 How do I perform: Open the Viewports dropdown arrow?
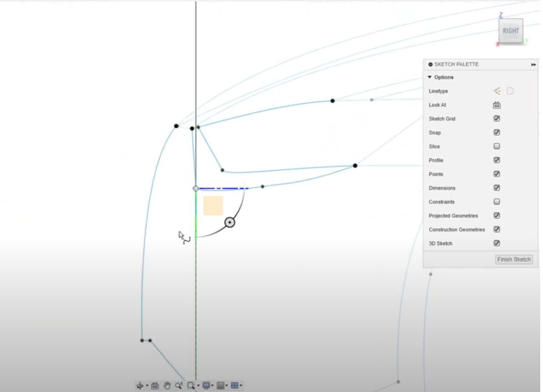point(241,386)
